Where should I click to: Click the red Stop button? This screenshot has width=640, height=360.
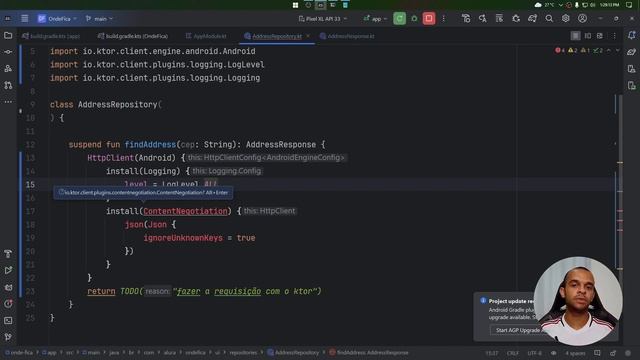429,18
